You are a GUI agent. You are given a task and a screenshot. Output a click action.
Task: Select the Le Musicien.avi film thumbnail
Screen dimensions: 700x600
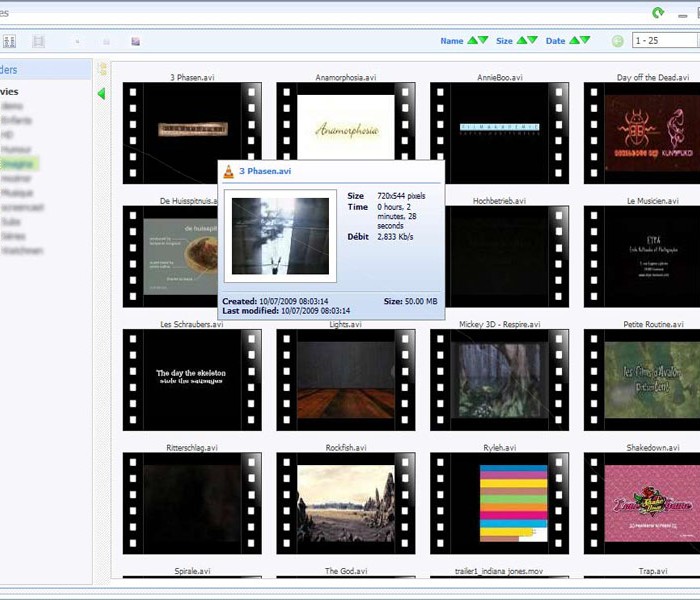coord(642,256)
